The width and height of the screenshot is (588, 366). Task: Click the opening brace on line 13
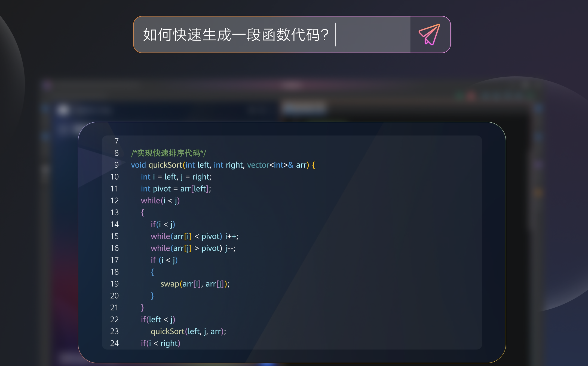pos(142,212)
